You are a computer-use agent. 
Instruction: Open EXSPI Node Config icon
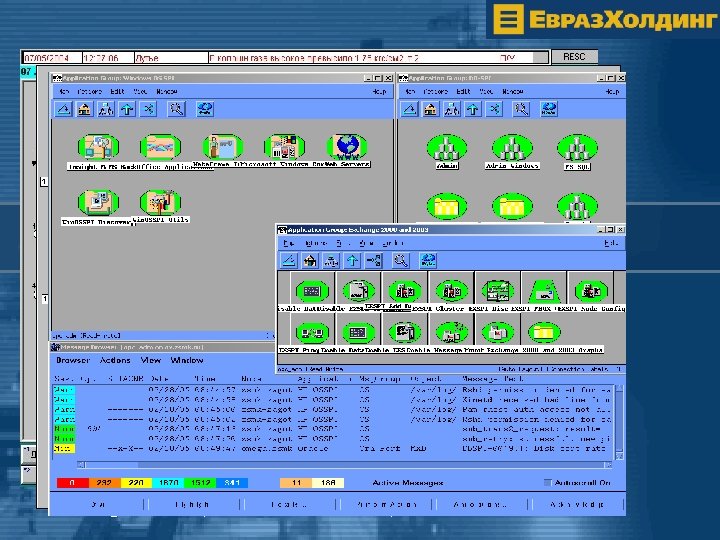(591, 291)
